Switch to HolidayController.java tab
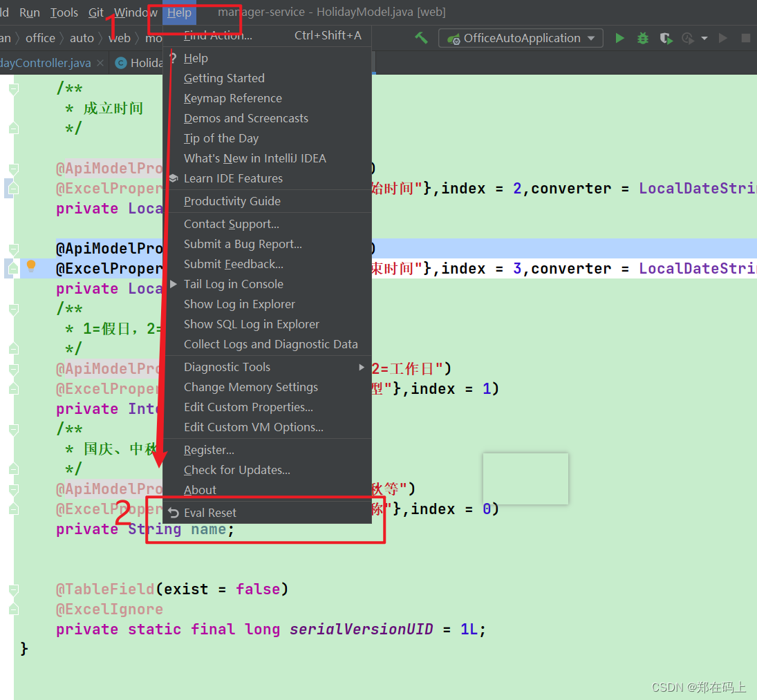 46,63
